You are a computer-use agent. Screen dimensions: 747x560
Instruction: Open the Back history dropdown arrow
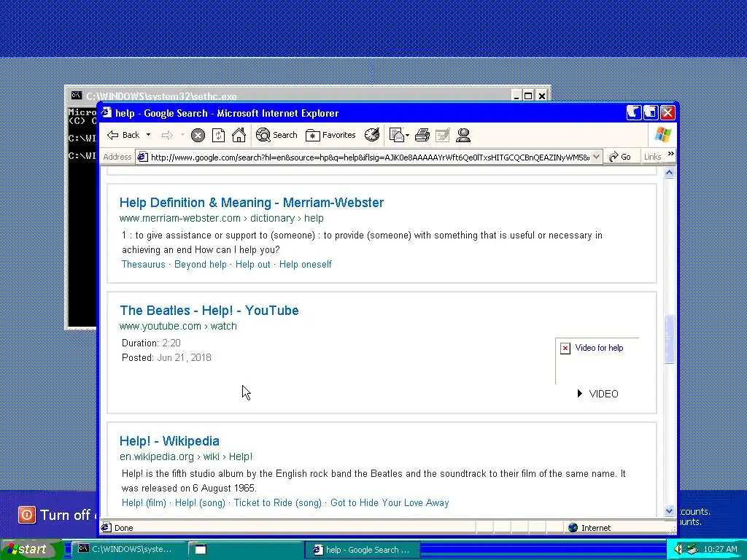[x=148, y=135]
